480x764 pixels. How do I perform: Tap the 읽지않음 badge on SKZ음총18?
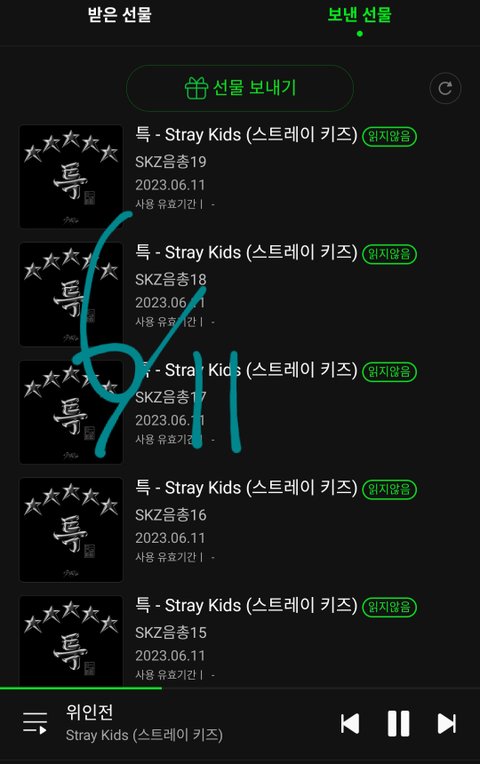389,254
